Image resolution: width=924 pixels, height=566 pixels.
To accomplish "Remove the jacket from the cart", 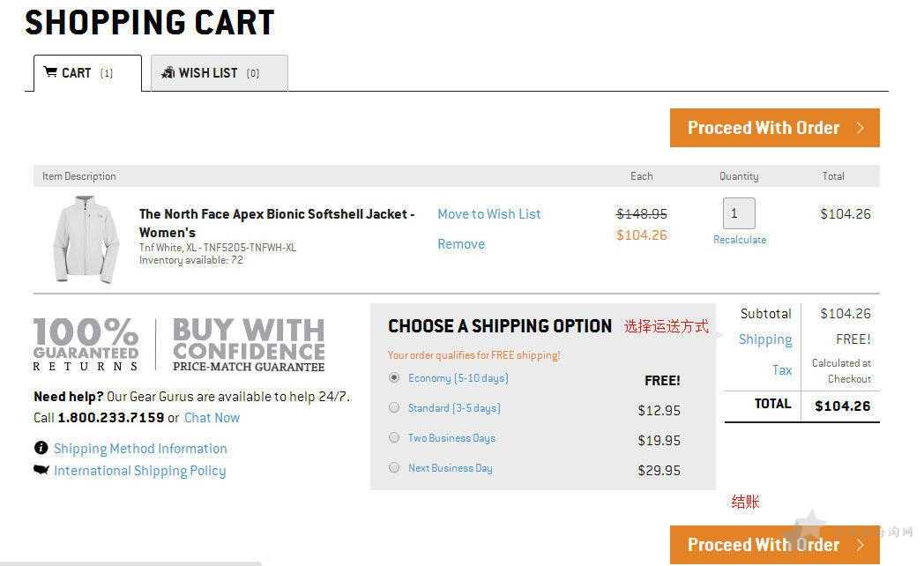I will (461, 244).
